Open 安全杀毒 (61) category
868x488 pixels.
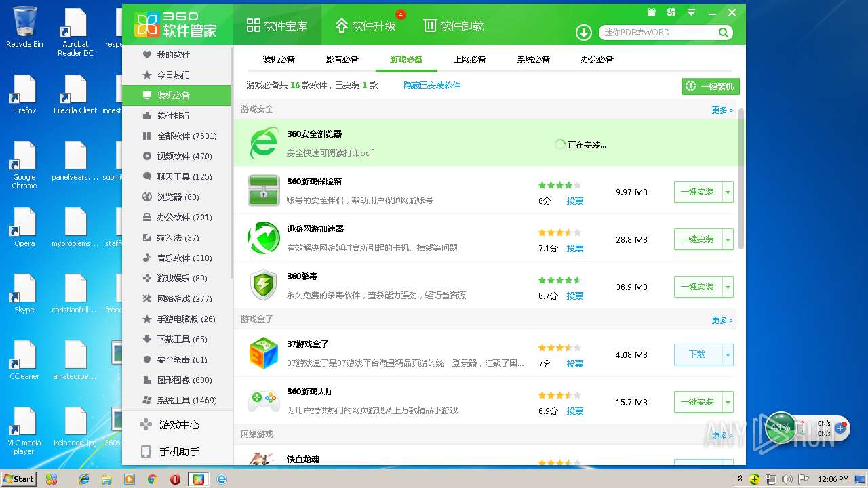coord(176,359)
